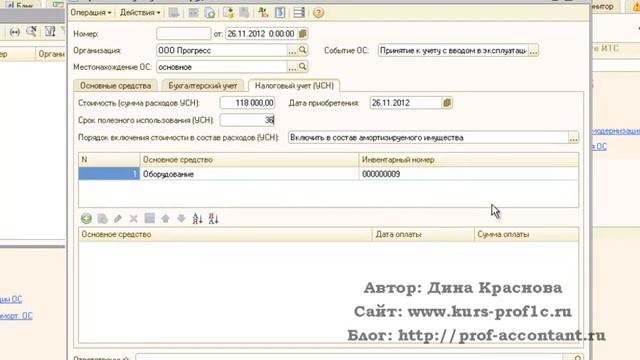Click the Срок полезного использования (УСН) field
The height and width of the screenshot is (360, 640).
(x=247, y=120)
